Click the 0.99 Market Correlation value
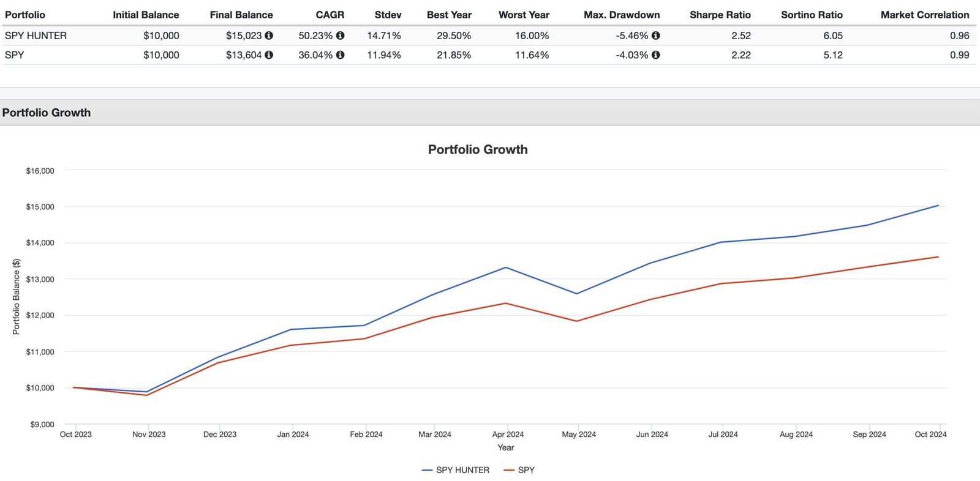 pos(960,55)
